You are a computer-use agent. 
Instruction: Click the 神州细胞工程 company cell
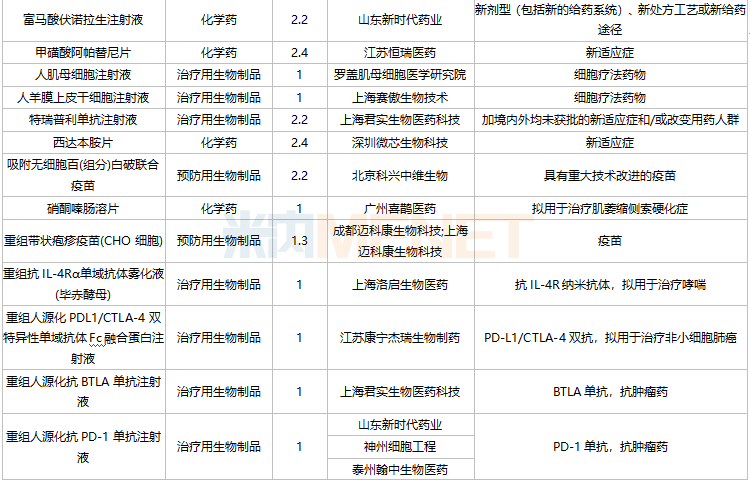[x=399, y=446]
